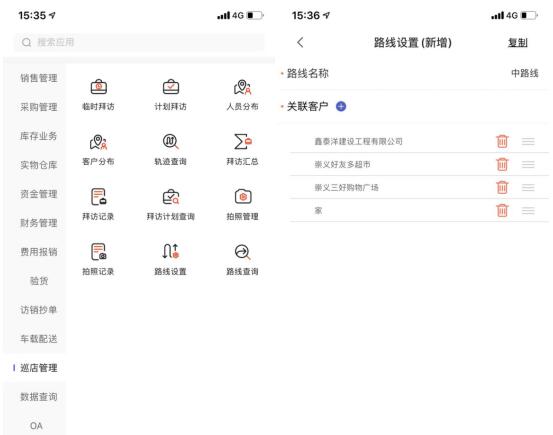Screen dimensions: 553x435
Task: Edit the 路线名称 value 中路线
Action: pyautogui.click(x=524, y=73)
